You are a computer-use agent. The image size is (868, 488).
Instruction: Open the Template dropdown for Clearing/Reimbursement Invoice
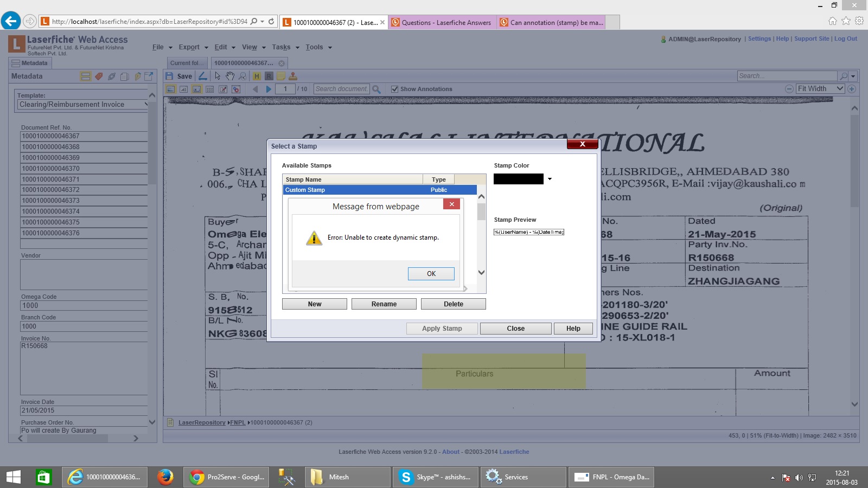click(145, 104)
